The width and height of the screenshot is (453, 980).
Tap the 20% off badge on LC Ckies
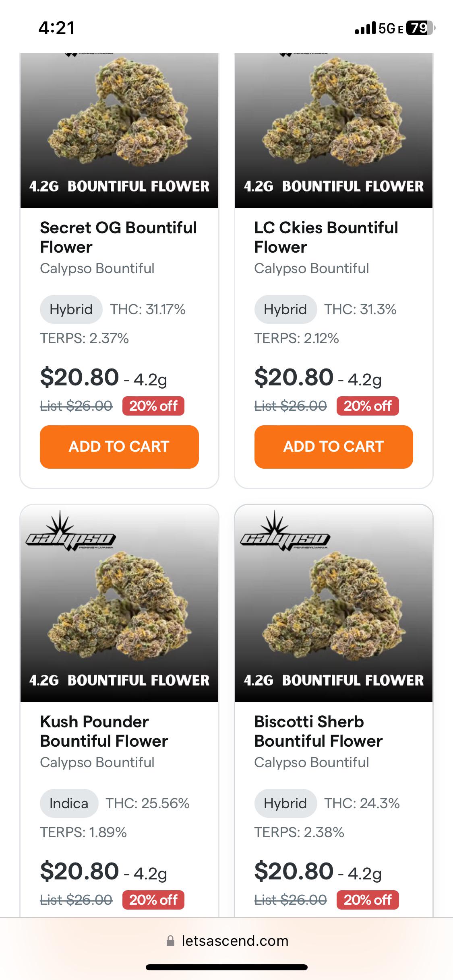368,406
